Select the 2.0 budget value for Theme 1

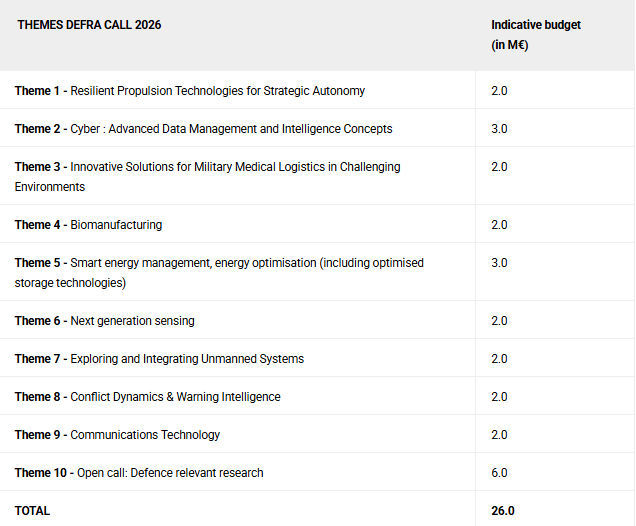[x=499, y=91]
